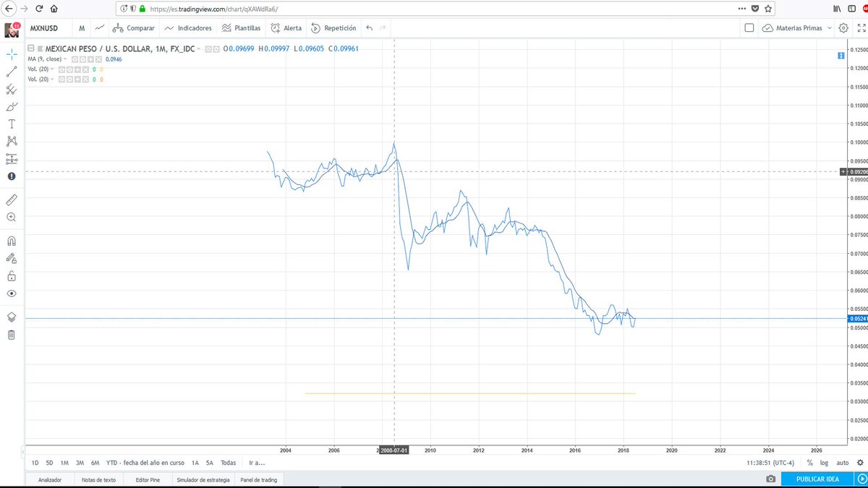Select the 3M time range
The image size is (868, 488).
coord(80,463)
